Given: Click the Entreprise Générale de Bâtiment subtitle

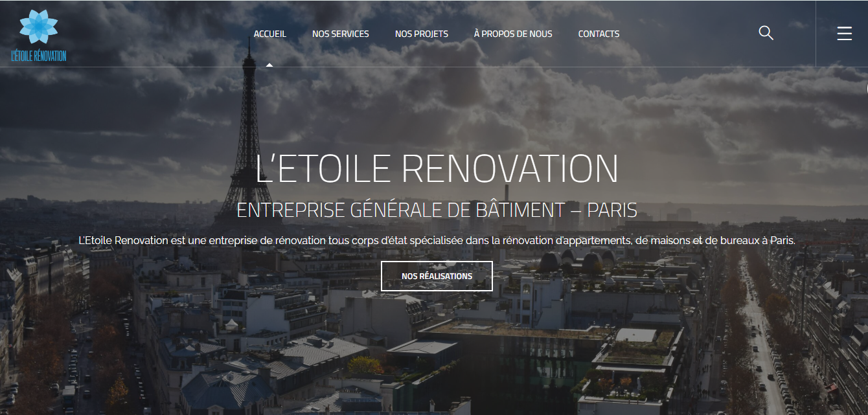Looking at the screenshot, I should pos(437,210).
